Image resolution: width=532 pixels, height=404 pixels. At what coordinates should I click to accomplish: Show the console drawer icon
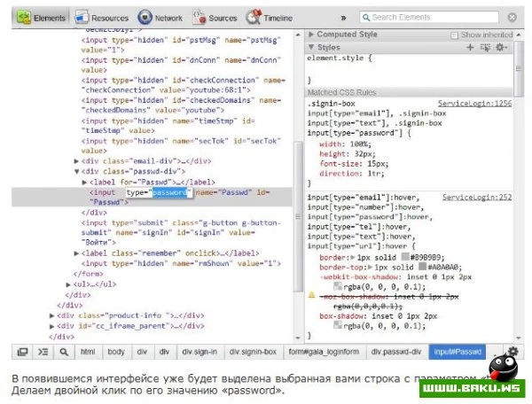pos(43,352)
